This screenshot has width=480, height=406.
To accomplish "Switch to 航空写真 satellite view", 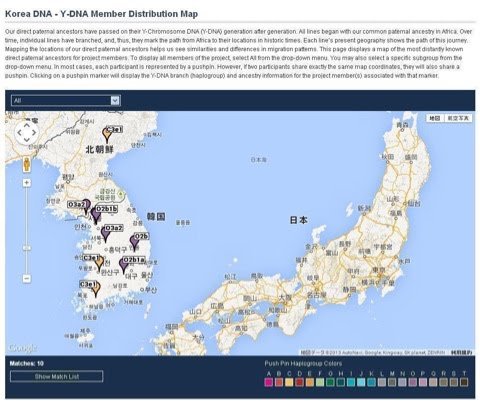I will coord(458,118).
